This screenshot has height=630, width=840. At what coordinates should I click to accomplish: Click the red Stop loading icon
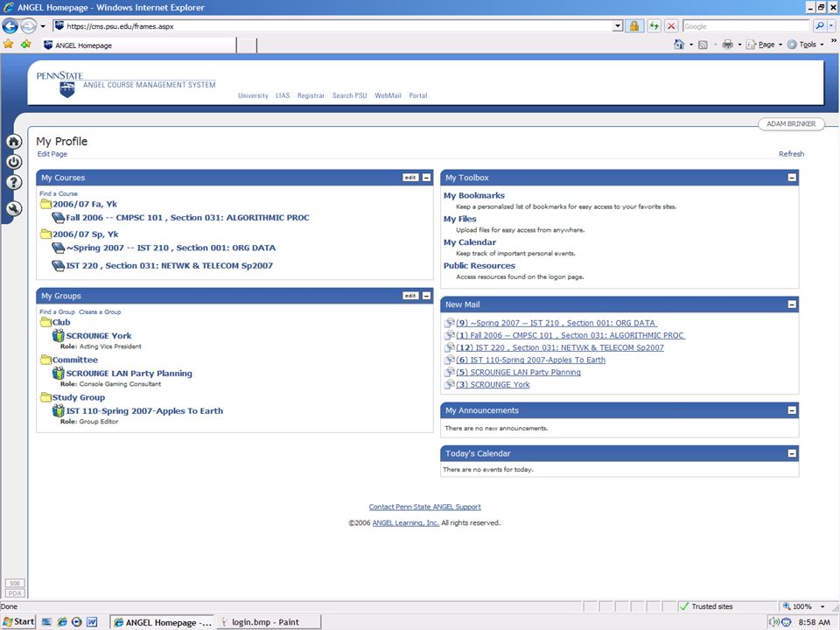[671, 25]
